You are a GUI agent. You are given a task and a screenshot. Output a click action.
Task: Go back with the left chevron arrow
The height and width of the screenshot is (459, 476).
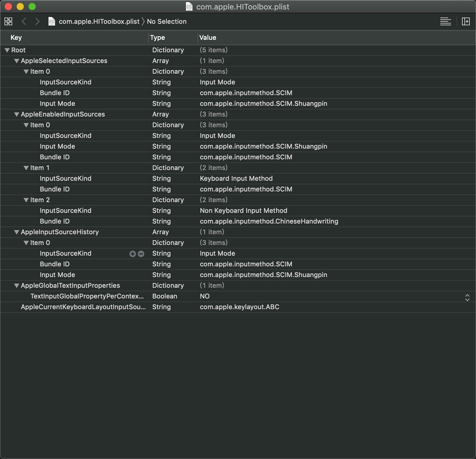[x=24, y=21]
